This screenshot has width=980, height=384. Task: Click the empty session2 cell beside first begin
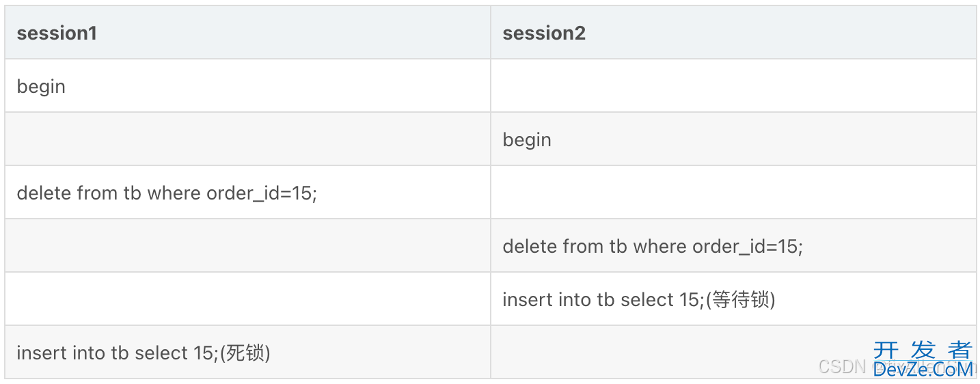point(733,87)
